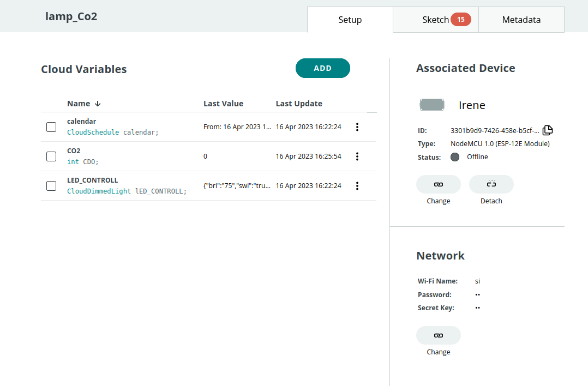588x386 pixels.
Task: Click the Offline status indicator dot
Action: [455, 157]
